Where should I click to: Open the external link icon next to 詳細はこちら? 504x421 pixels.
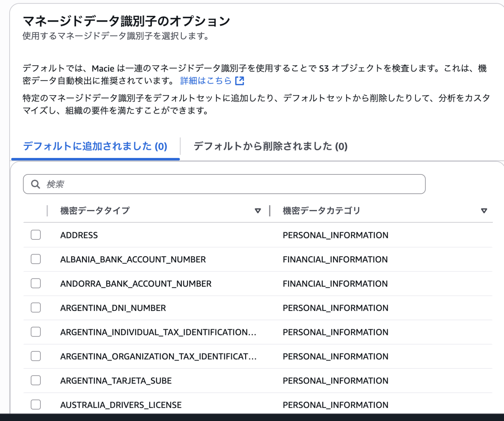[x=240, y=80]
